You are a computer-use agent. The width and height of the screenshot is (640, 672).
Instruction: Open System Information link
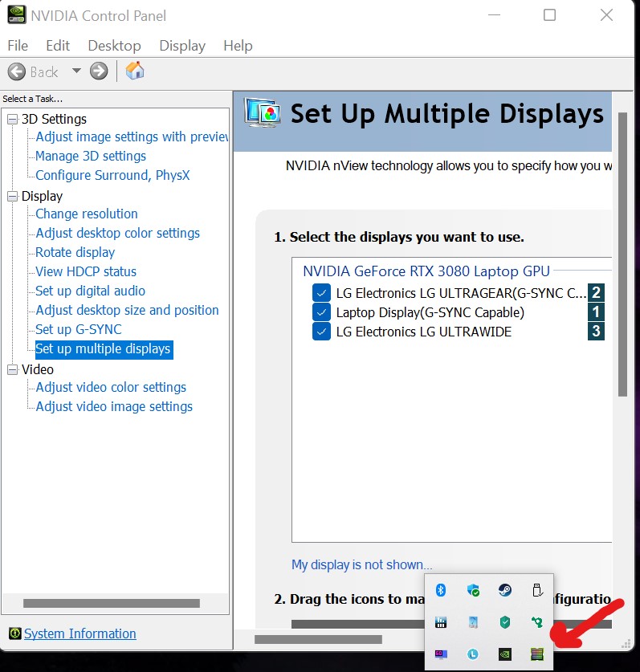point(80,633)
